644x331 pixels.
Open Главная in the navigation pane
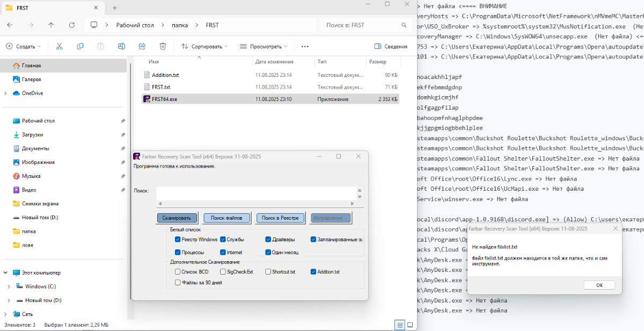[31, 66]
